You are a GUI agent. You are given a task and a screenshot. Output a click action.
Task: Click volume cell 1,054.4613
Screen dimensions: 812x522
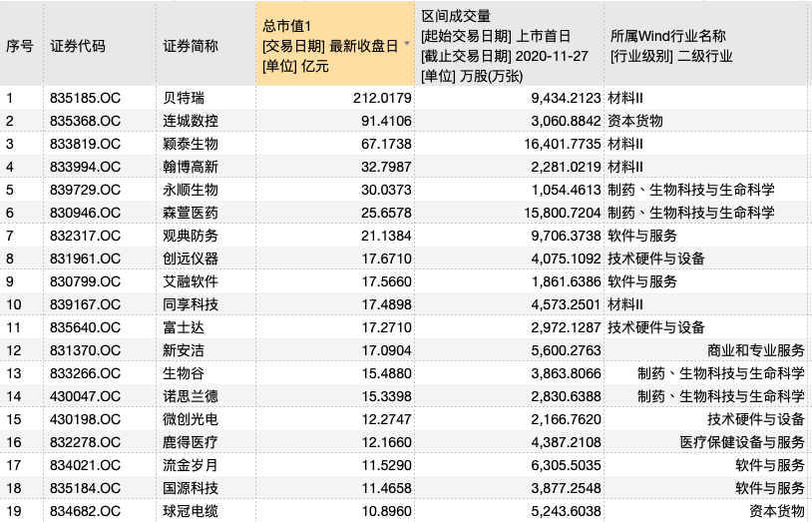(x=566, y=190)
